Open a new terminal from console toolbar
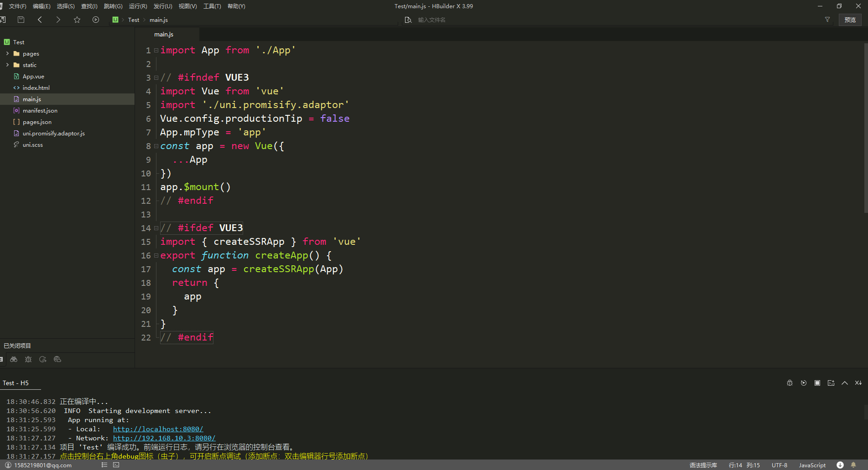This screenshot has width=868, height=470. [x=831, y=383]
